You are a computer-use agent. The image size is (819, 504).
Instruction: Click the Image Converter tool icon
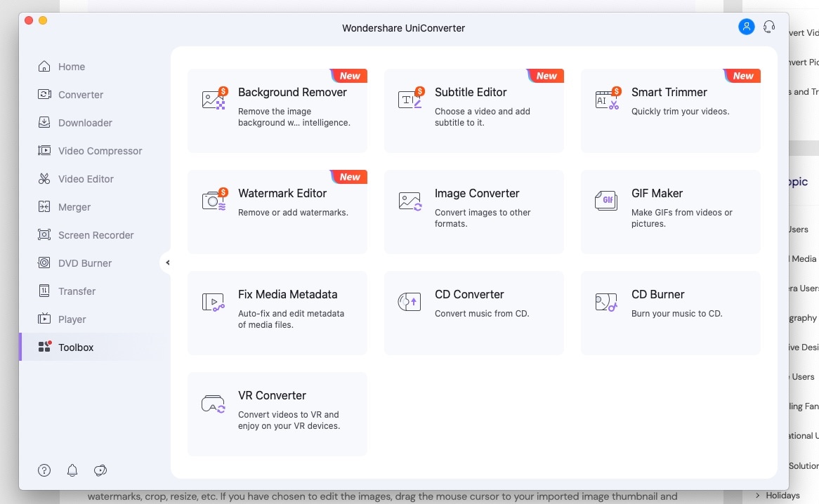tap(410, 201)
